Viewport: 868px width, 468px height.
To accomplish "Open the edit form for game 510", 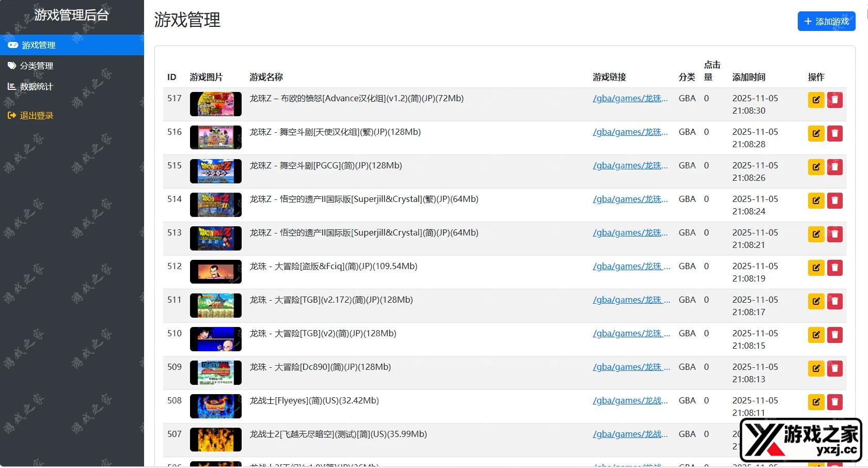I will click(816, 335).
